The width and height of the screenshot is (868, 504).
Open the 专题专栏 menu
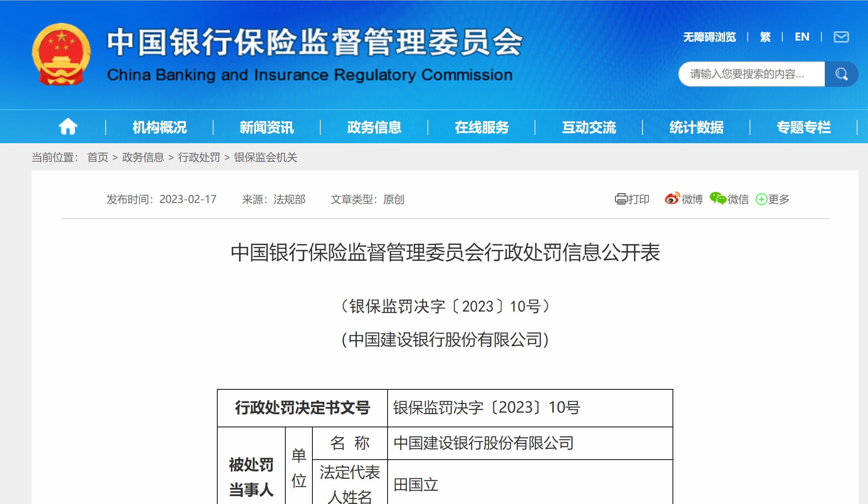click(804, 127)
